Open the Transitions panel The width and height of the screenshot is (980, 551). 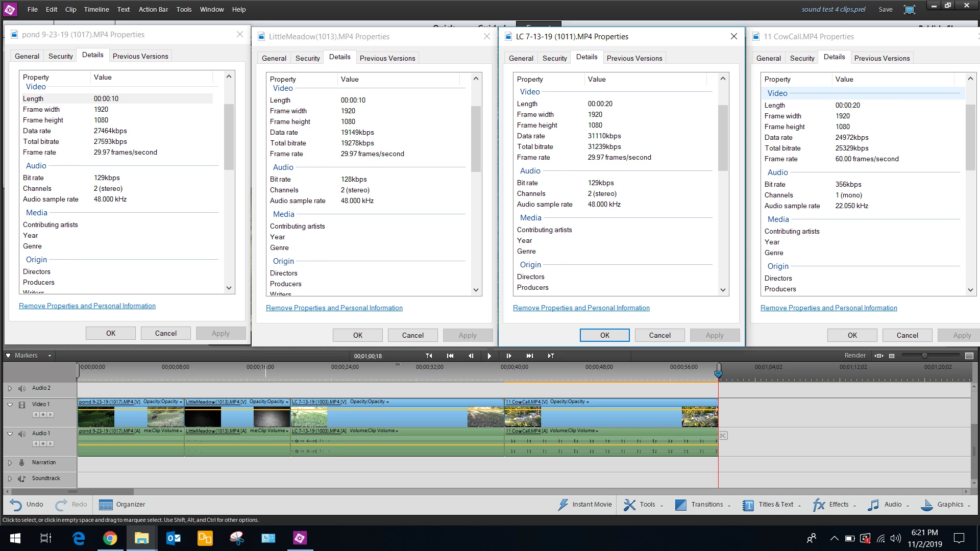coord(701,505)
